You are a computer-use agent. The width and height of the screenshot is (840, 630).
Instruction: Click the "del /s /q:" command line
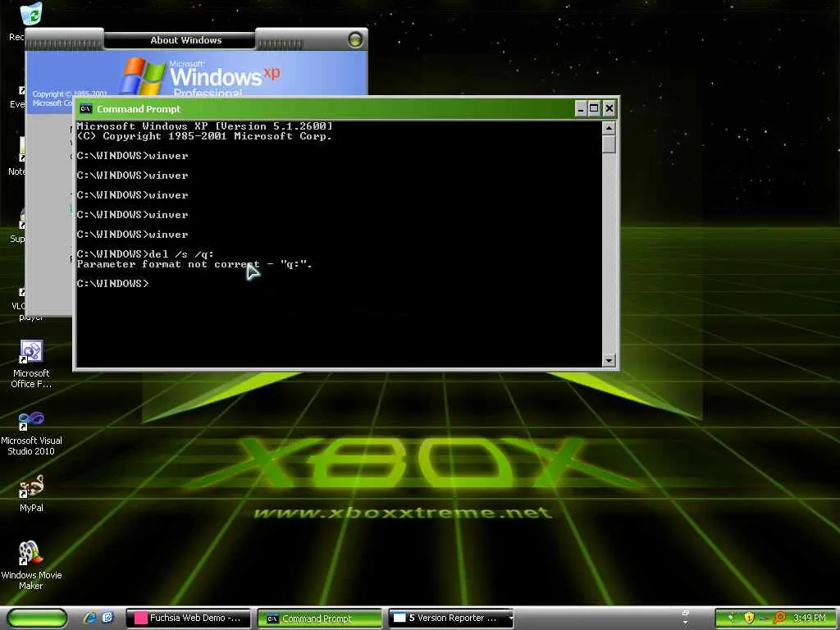(145, 254)
